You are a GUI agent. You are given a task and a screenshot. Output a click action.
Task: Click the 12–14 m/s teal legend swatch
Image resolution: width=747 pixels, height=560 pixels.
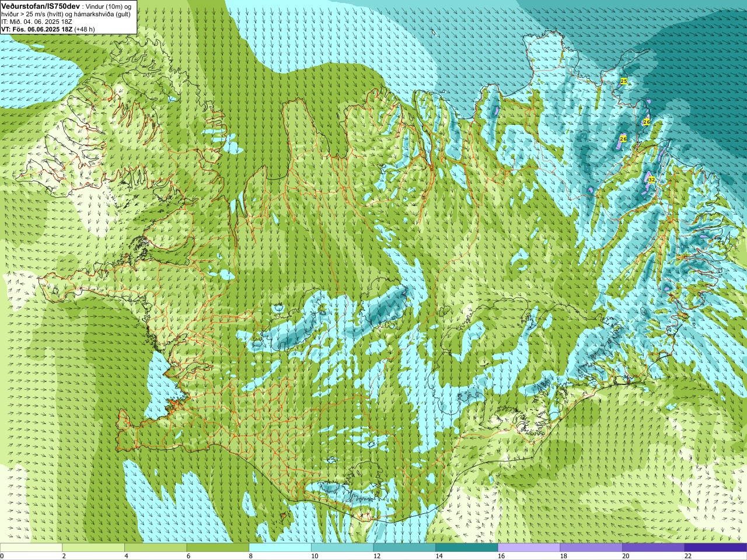(404, 548)
